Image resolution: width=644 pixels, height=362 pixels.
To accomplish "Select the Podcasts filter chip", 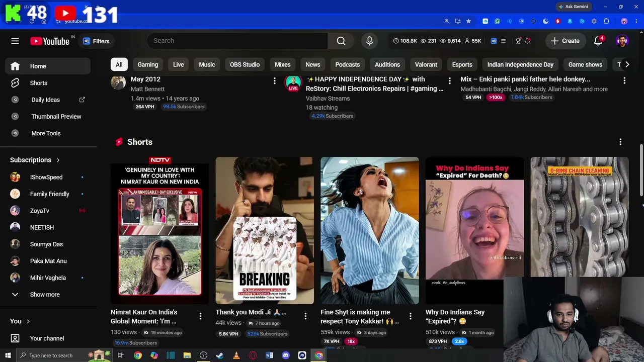I will [348, 64].
